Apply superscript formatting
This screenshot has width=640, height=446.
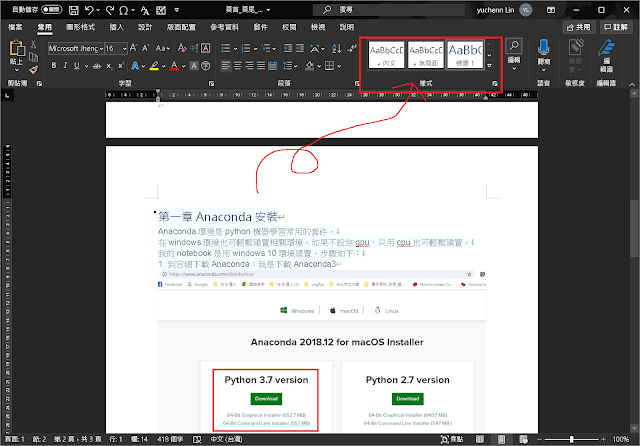(x=121, y=66)
